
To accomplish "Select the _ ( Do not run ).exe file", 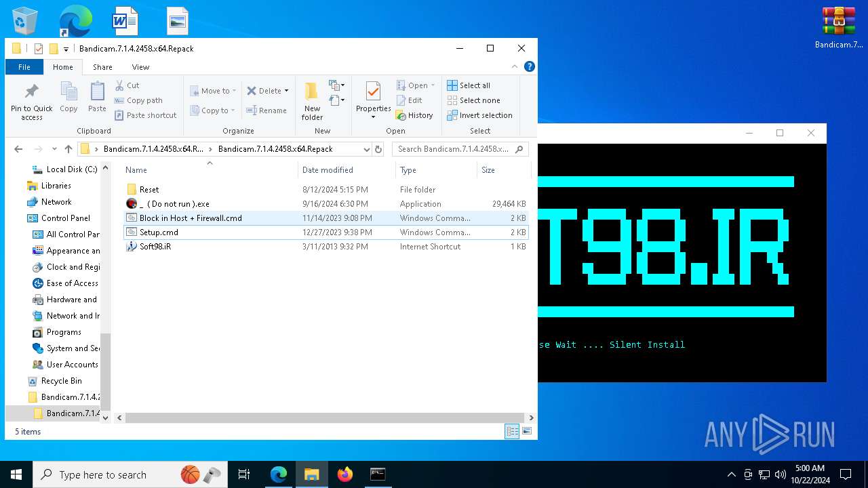I will pyautogui.click(x=325, y=204).
